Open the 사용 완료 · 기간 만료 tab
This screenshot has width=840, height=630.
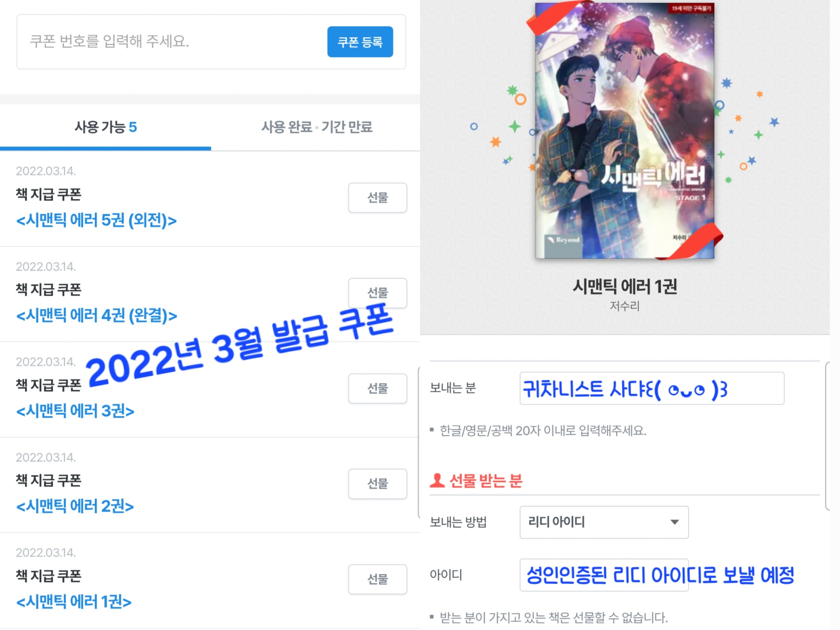[x=317, y=127]
